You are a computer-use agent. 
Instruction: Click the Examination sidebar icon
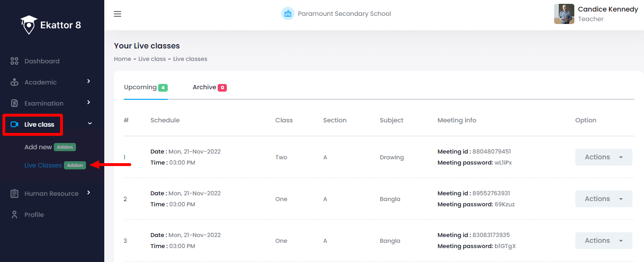(x=14, y=104)
